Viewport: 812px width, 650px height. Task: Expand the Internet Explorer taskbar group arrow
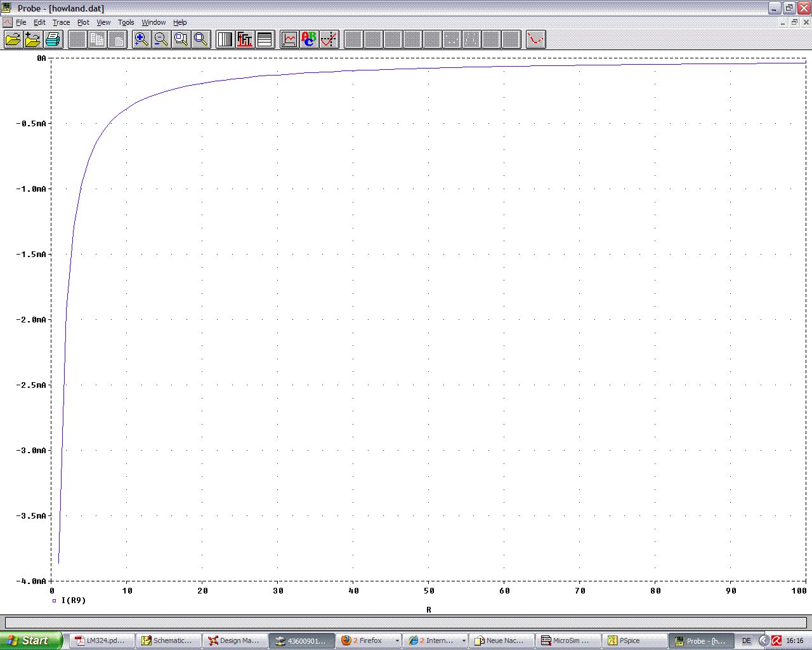point(464,640)
